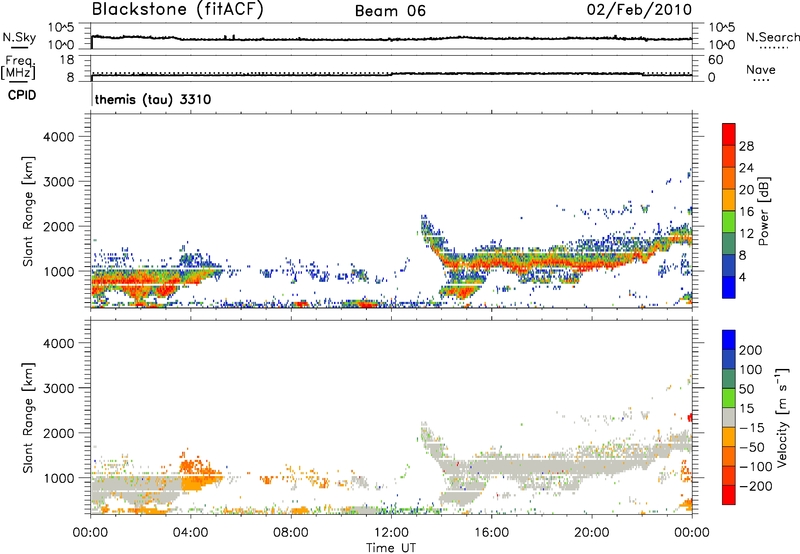Pick the bright blue swatch below 4 dB
Screen dimensions: 800x554
click(729, 287)
